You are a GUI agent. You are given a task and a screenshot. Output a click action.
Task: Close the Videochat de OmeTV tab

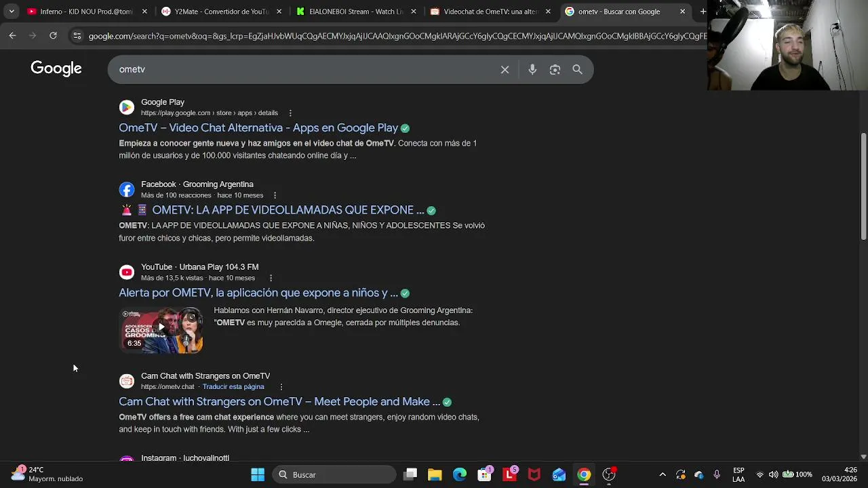tap(548, 12)
